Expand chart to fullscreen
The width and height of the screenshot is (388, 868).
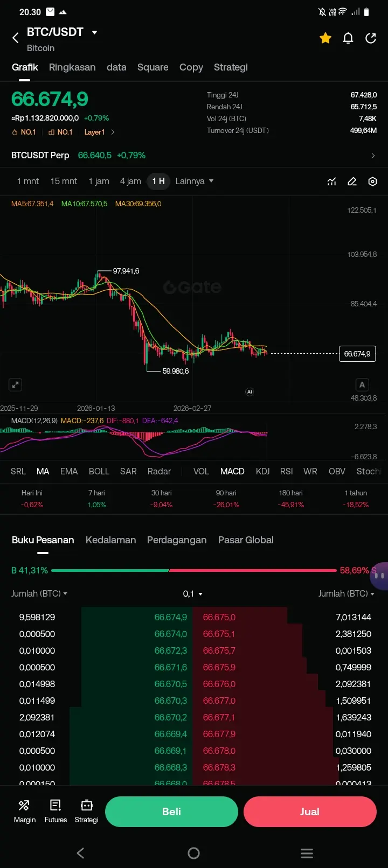tap(16, 384)
